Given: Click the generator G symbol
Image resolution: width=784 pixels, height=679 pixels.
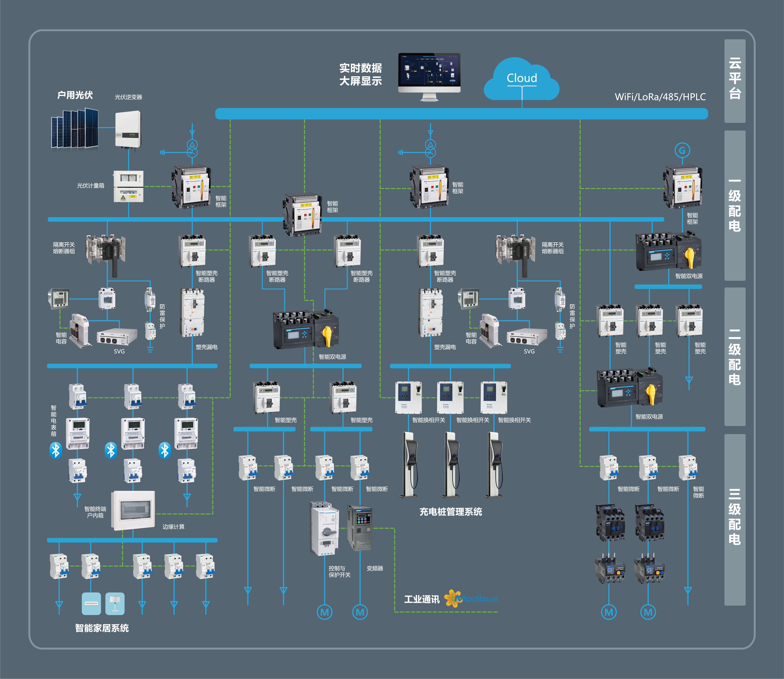Looking at the screenshot, I should [682, 150].
